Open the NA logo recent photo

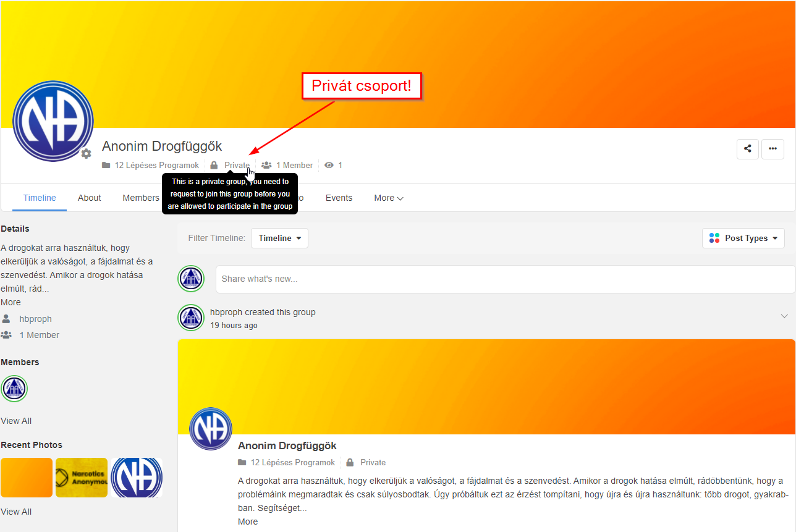coord(137,478)
